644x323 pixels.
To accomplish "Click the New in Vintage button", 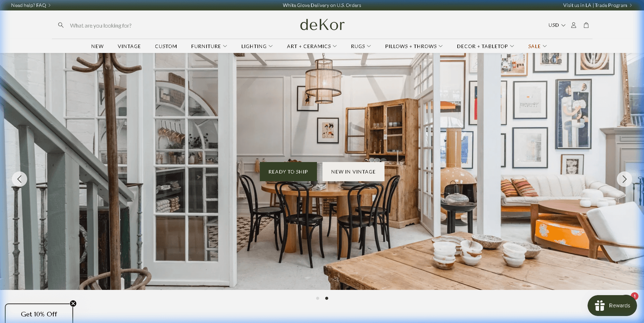I will (353, 171).
